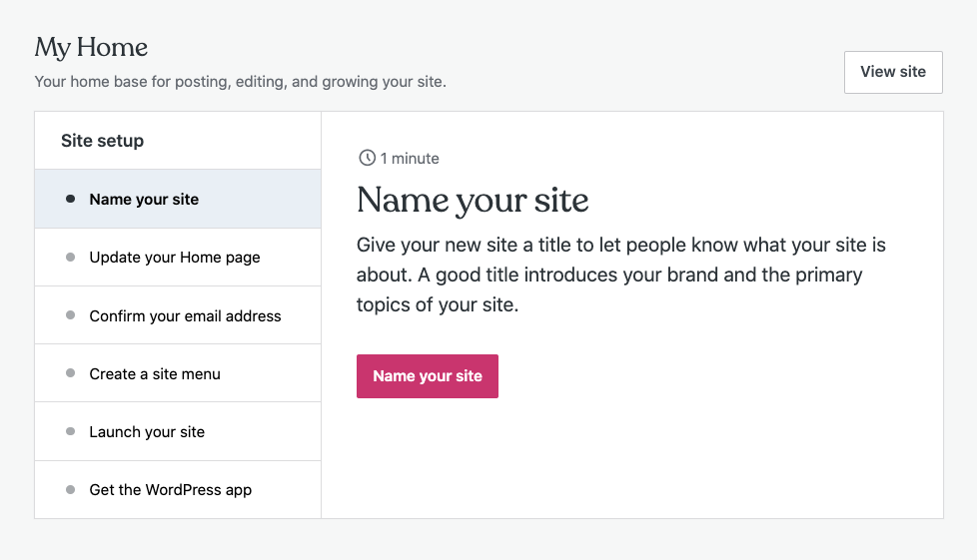Click the "My Home" page title
977x560 pixels.
[91, 47]
